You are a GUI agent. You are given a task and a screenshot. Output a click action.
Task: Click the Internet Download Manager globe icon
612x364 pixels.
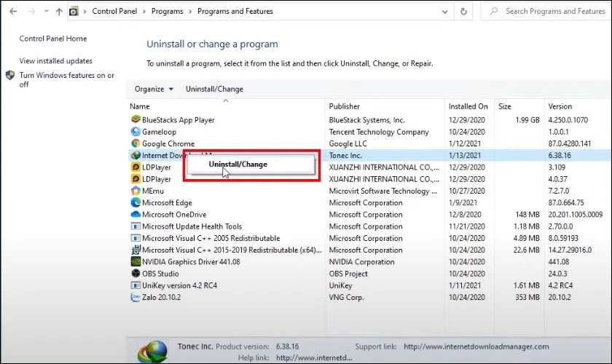(x=136, y=155)
